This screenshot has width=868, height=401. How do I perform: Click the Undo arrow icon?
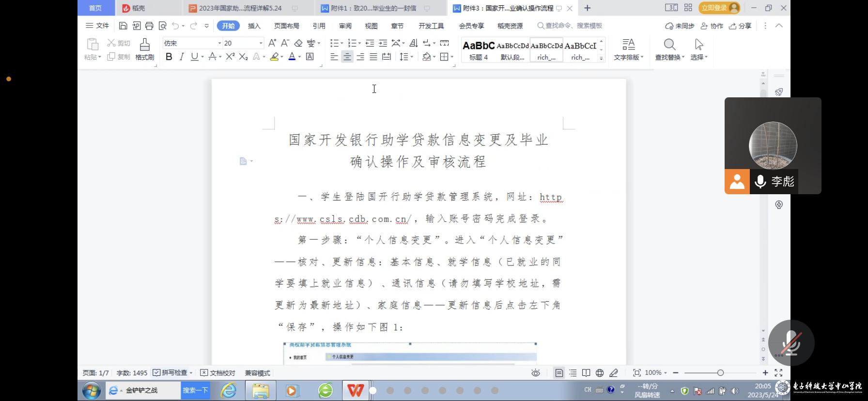pyautogui.click(x=175, y=26)
